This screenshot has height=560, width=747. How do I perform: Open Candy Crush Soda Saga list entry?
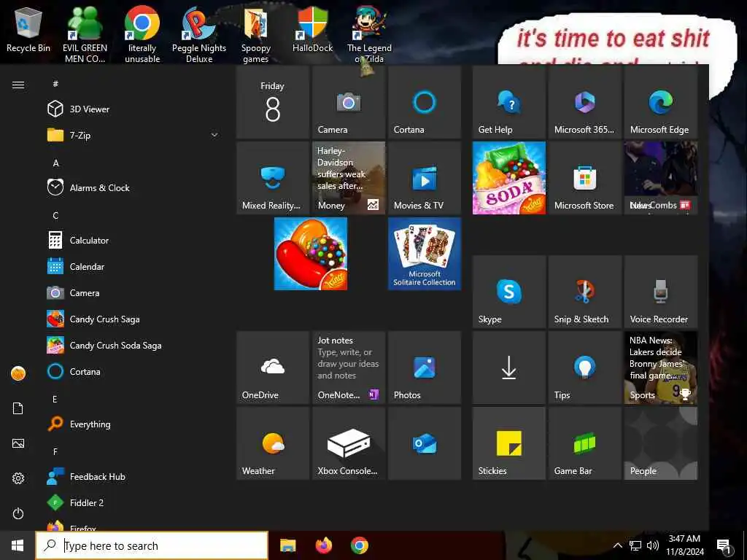click(133, 345)
